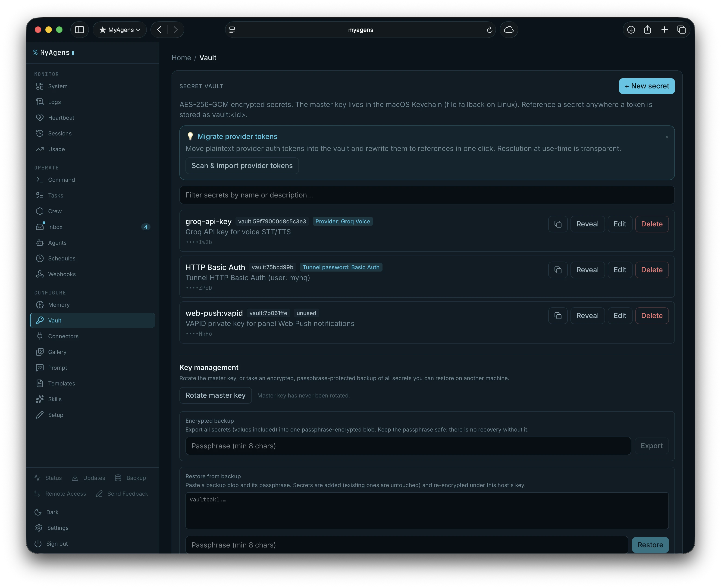
Task: Reveal the HTTP Basic Auth secret
Action: pos(587,270)
